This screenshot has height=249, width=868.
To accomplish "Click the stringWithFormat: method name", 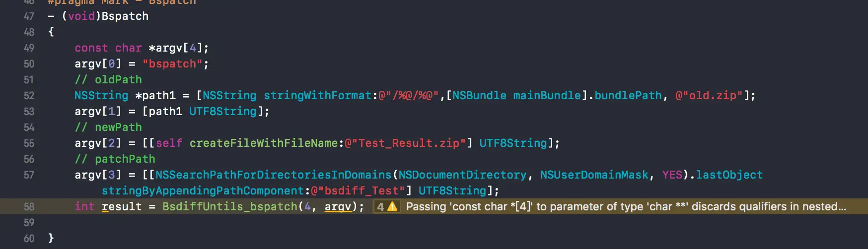I will pyautogui.click(x=320, y=95).
